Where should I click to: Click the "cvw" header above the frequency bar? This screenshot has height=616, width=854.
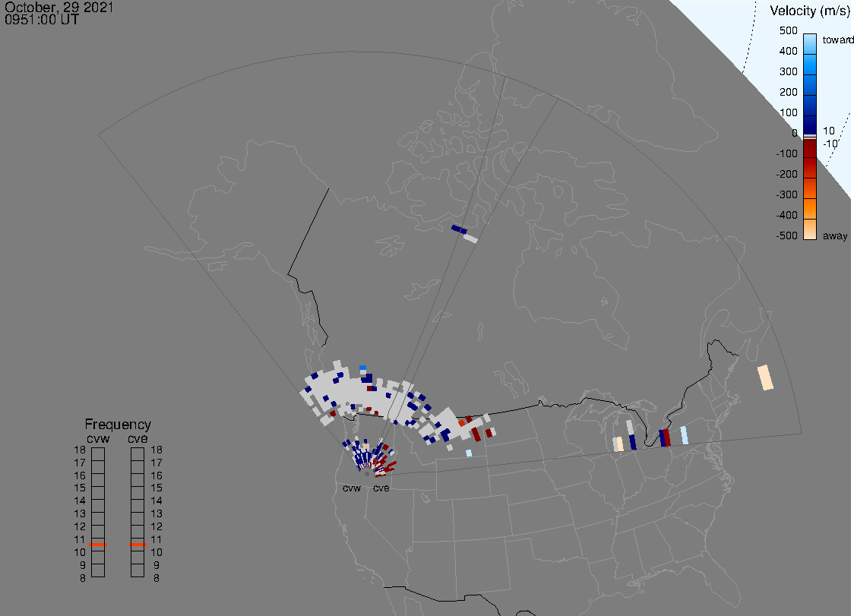(98, 439)
